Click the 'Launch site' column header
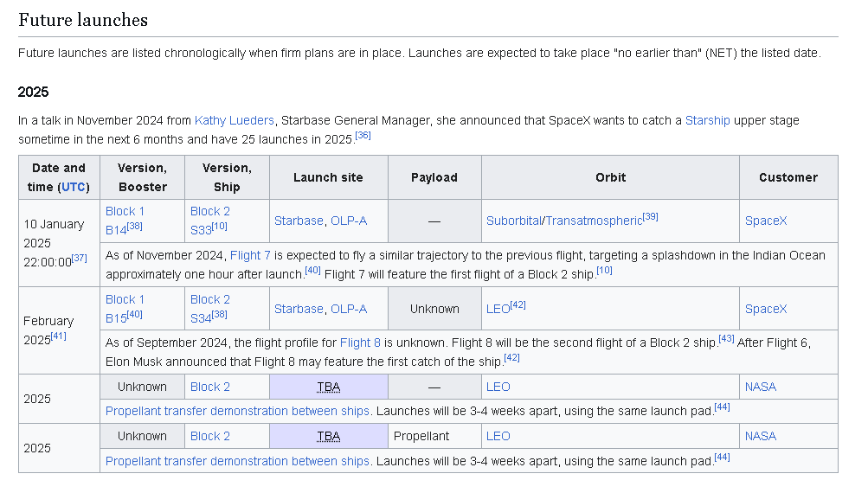 (x=329, y=177)
